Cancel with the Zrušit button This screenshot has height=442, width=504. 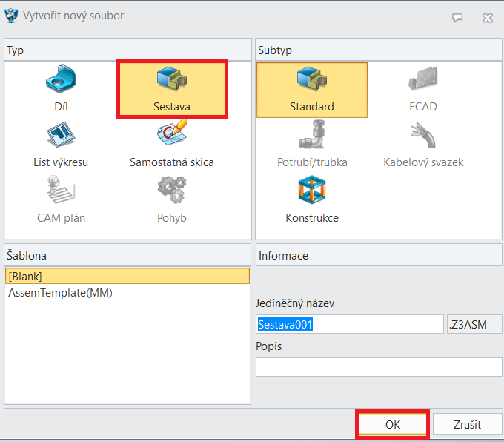467,424
